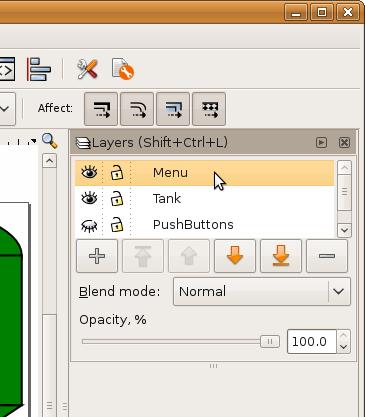Viewport: 365px width, 417px height.
Task: Iconify the Layers panel
Action: point(321,143)
